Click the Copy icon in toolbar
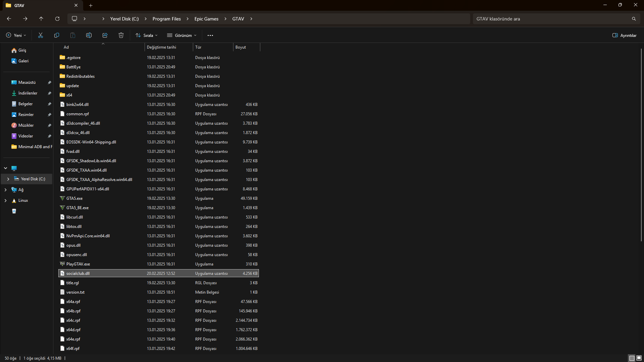 57,35
